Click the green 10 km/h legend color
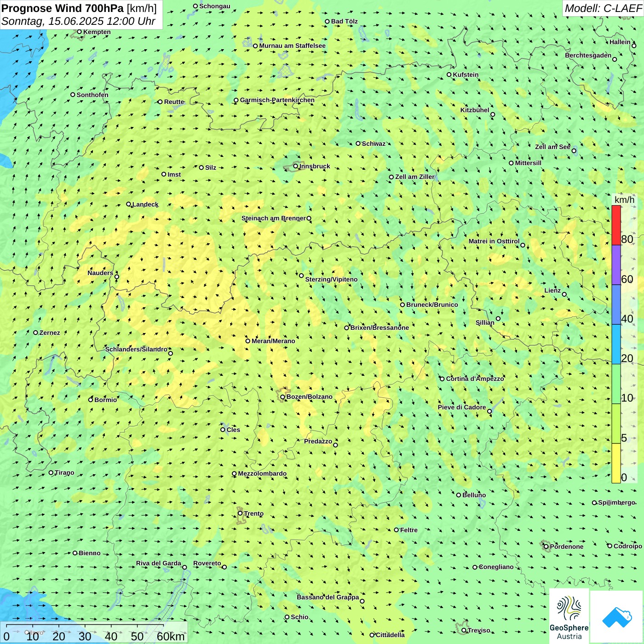 point(616,384)
